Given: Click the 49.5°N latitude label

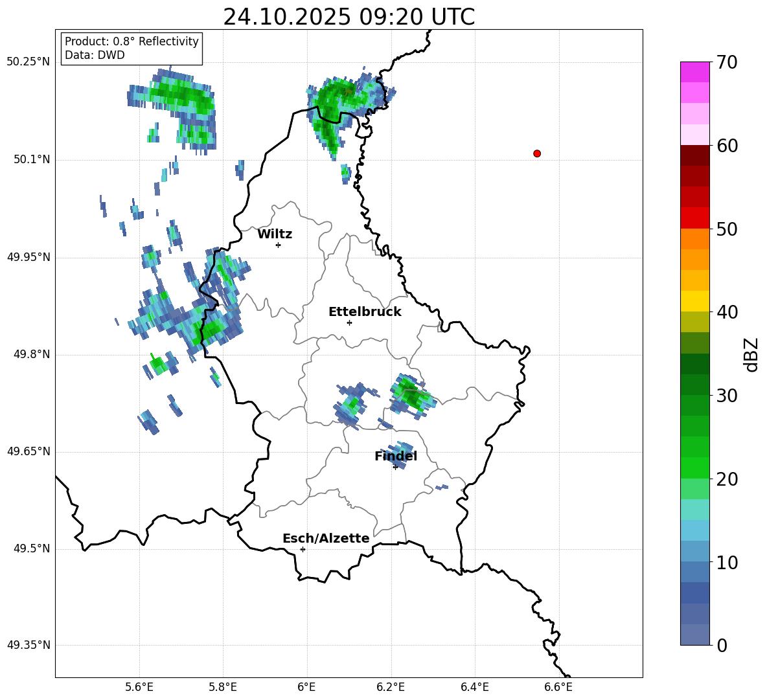Looking at the screenshot, I should coord(32,548).
